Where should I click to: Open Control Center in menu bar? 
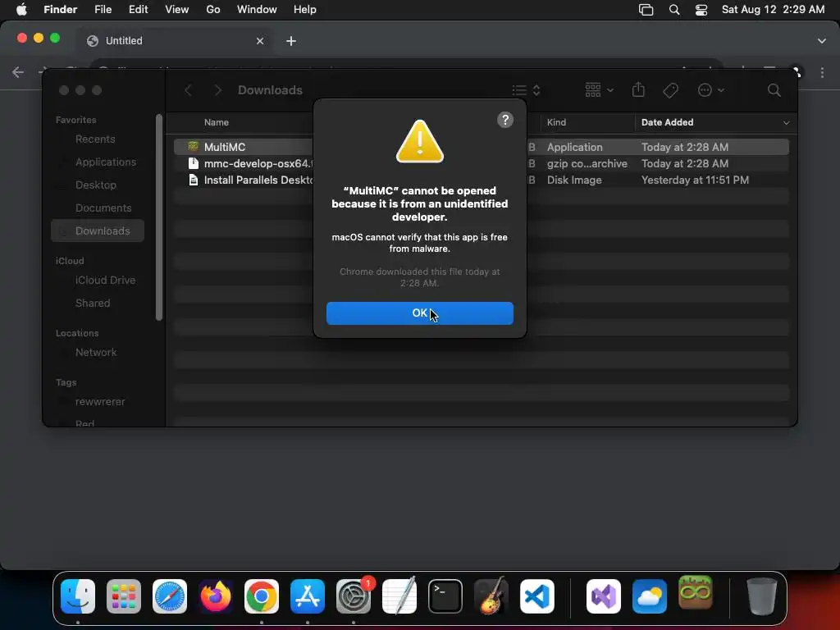coord(701,10)
